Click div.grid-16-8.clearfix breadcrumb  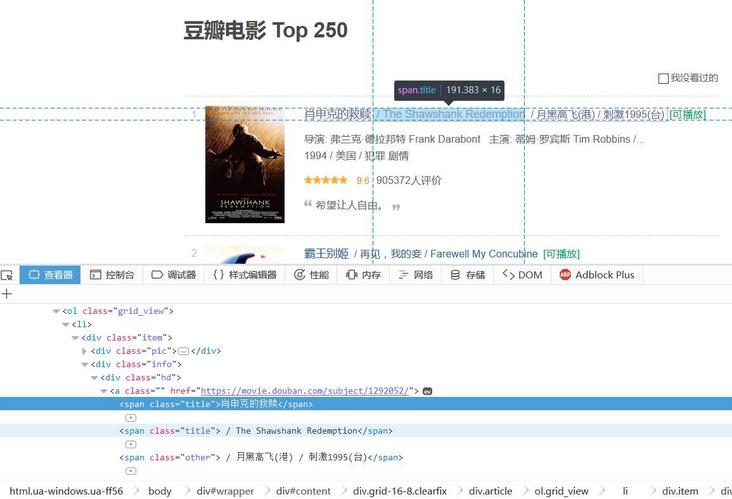400,491
